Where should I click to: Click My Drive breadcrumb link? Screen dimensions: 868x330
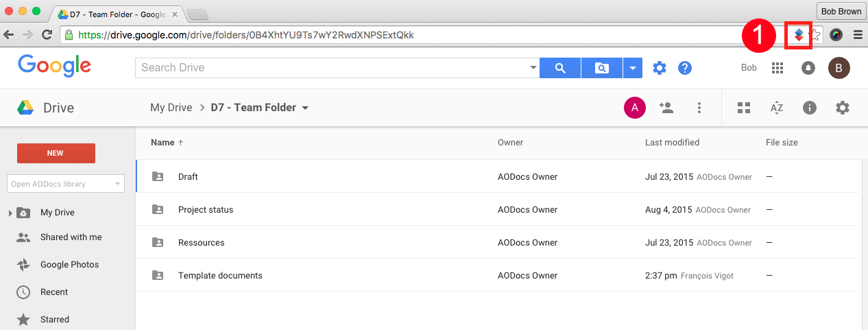(x=171, y=108)
